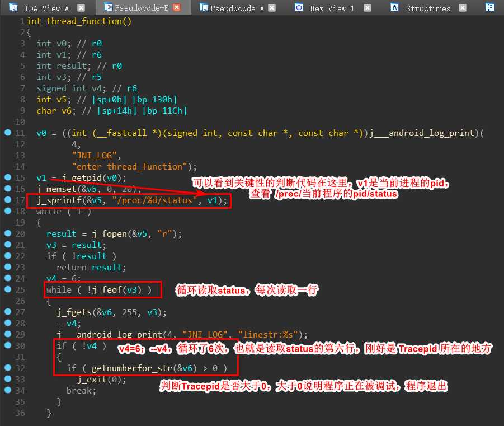Image resolution: width=504 pixels, height=426 pixels.
Task: Switch to the IDA View-A tab
Action: [46, 8]
